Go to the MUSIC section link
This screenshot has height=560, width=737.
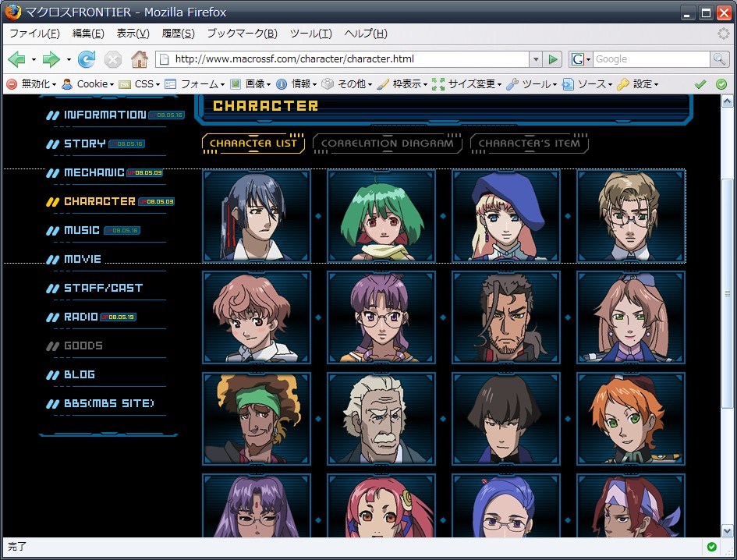click(x=82, y=230)
